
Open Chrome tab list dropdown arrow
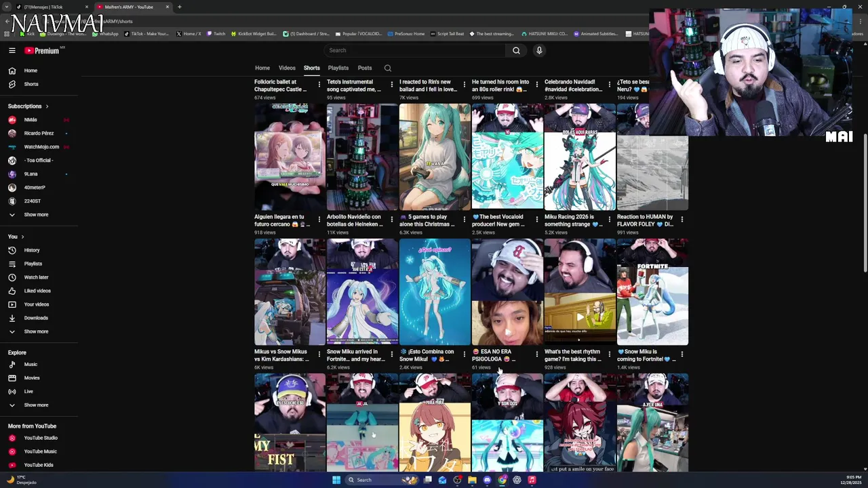click(7, 7)
